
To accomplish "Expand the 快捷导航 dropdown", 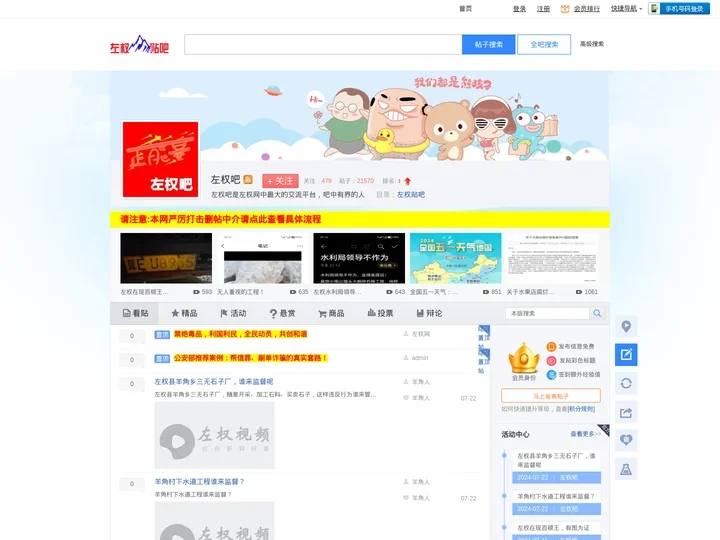I will pyautogui.click(x=626, y=9).
